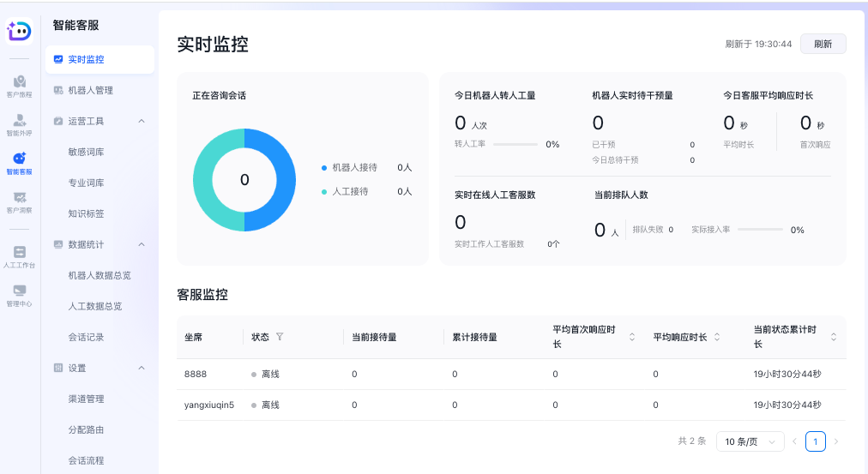Click the 共 2 条 total count

(692, 441)
